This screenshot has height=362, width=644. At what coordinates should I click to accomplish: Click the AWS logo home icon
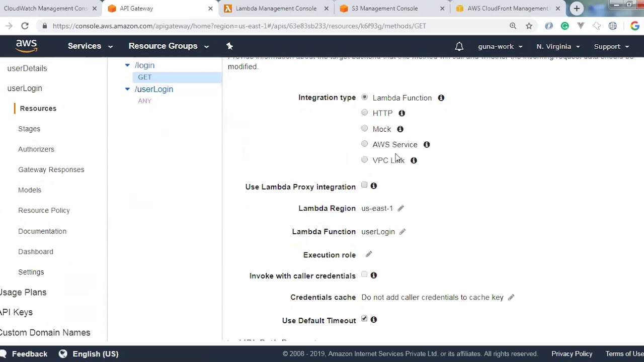pos(26,46)
